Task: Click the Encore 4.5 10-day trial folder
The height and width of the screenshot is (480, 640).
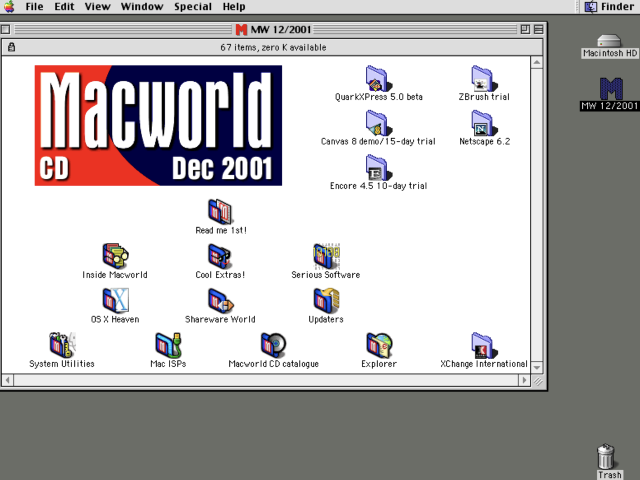Action: pyautogui.click(x=379, y=168)
